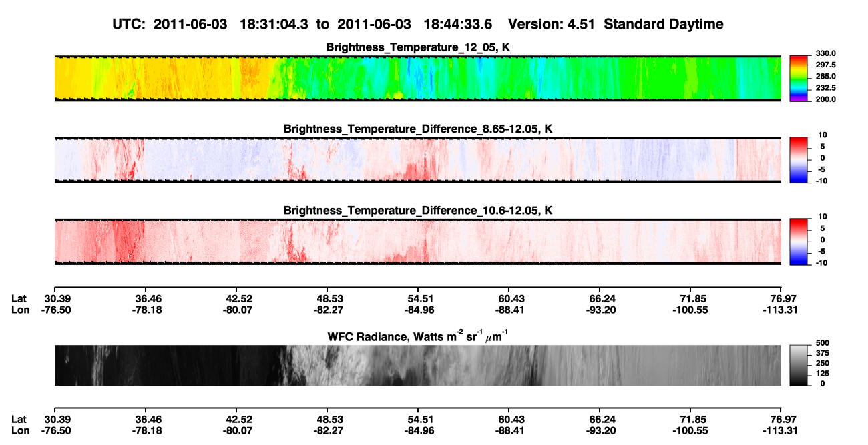Click the -82.27 longitude label under the WFC panel
The image size is (868, 445).
329,430
